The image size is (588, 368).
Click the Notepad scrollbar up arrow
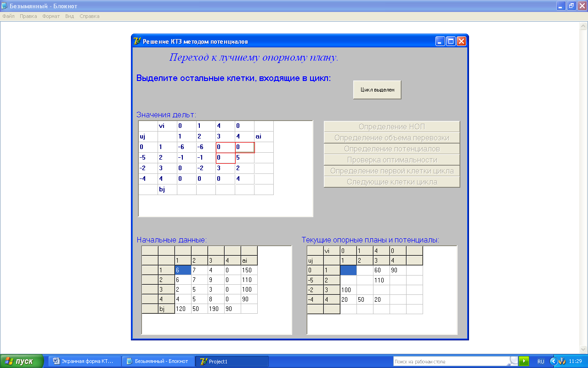pos(584,27)
